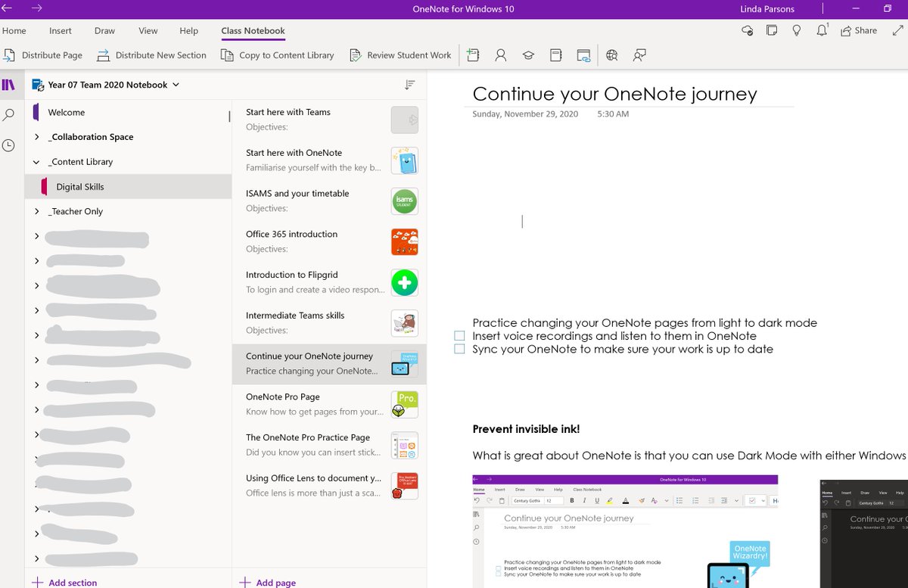Open the Add or Remove Teachers graduation cap icon

click(528, 55)
